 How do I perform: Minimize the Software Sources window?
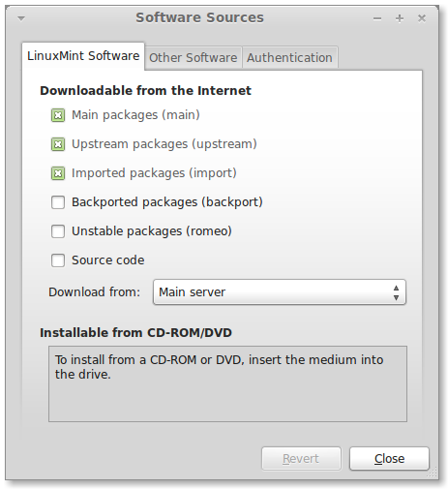[x=377, y=18]
